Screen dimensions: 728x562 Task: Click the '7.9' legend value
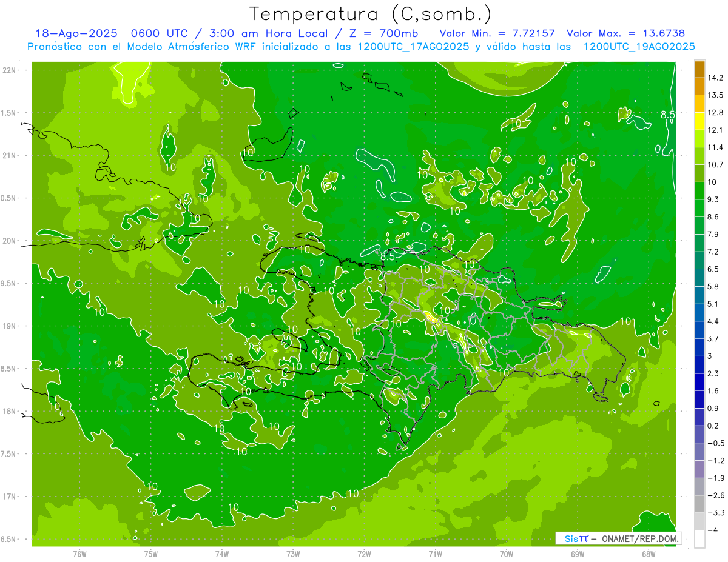(714, 235)
